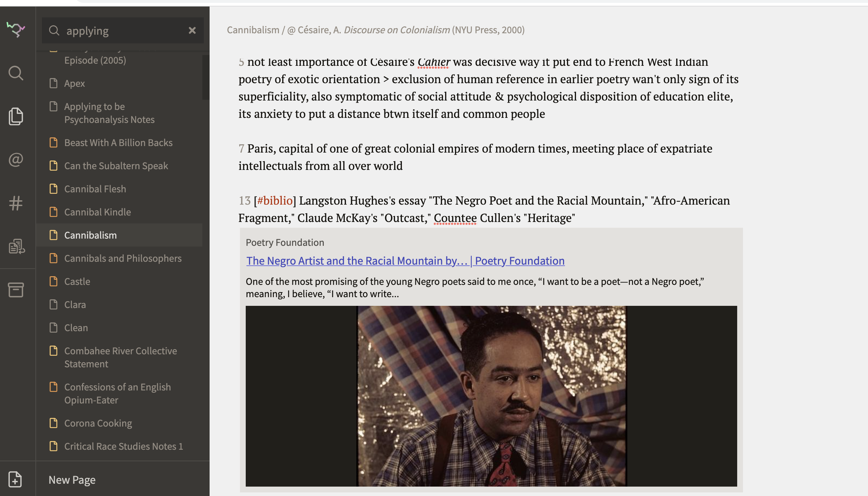The width and height of the screenshot is (868, 496).
Task: Open the Negro Artist and Racial Mountain link
Action: point(405,261)
